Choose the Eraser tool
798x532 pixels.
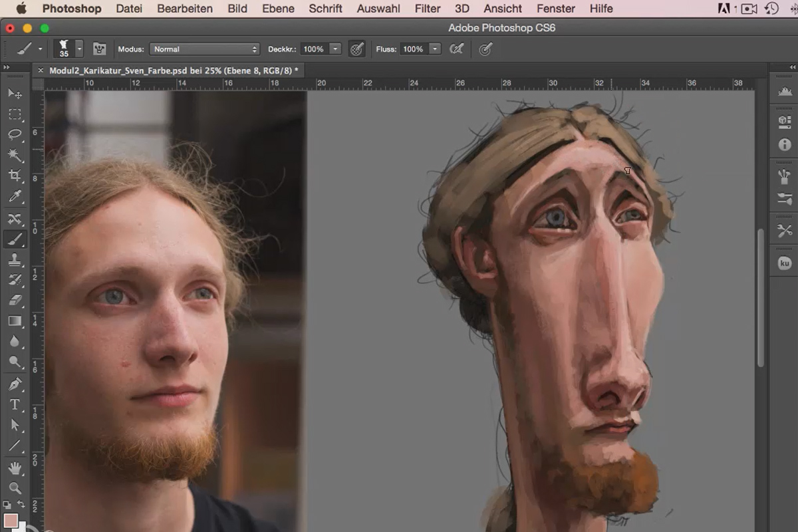tap(15, 301)
